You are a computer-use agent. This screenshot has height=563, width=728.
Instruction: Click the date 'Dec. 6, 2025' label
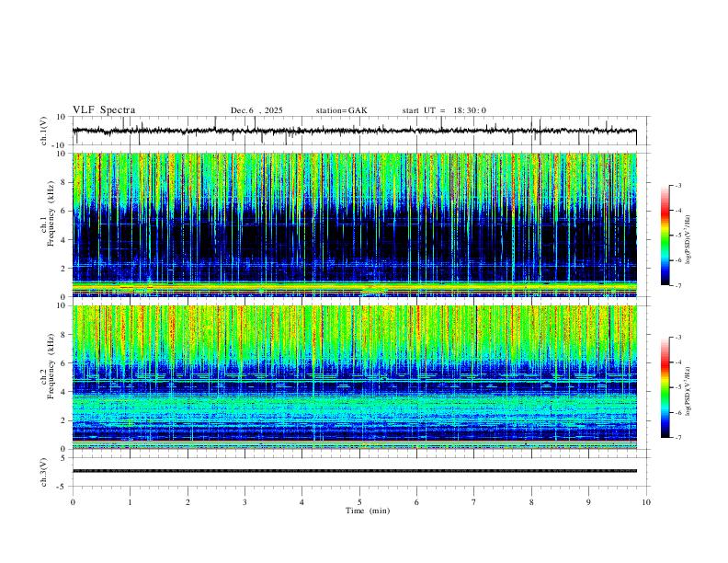click(x=256, y=110)
